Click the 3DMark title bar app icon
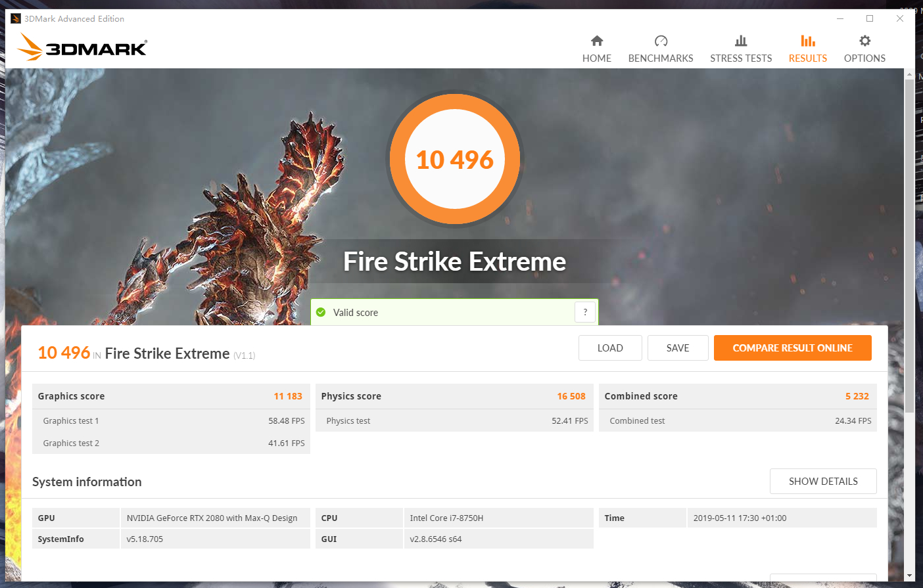923x588 pixels. [x=16, y=18]
